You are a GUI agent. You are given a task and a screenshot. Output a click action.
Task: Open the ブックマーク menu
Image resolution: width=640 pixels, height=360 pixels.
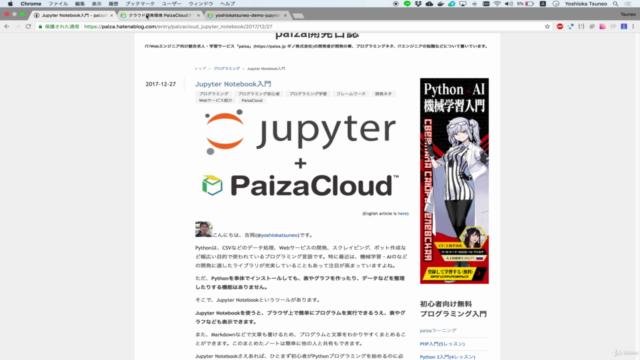tap(140, 4)
